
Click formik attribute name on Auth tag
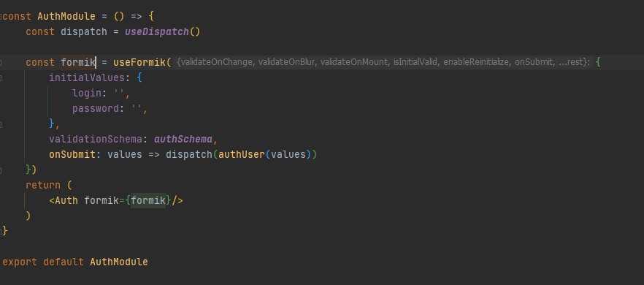coord(101,200)
